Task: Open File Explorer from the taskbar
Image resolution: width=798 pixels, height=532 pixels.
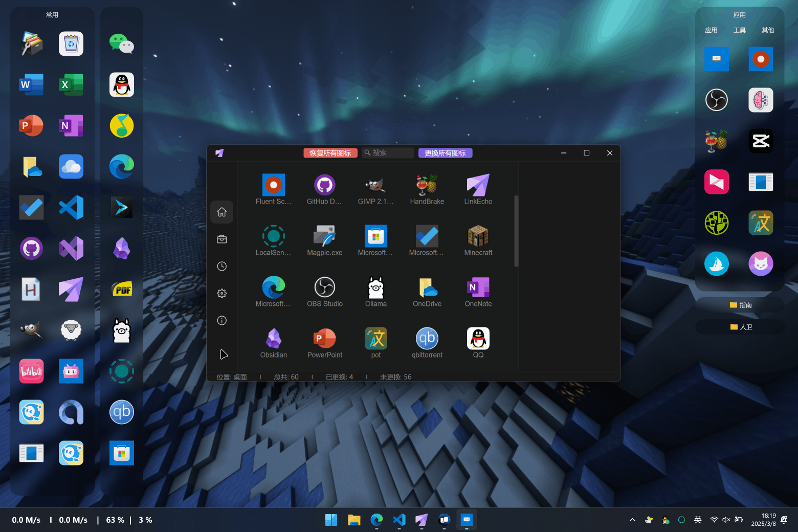Action: (354, 520)
